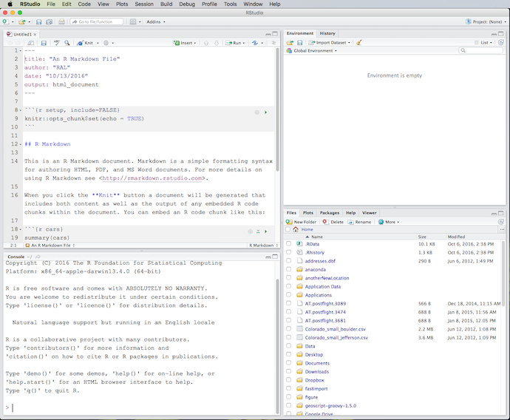Open the Project (None) dropdown
Image resolution: width=510 pixels, height=420 pixels.
[x=486, y=21]
